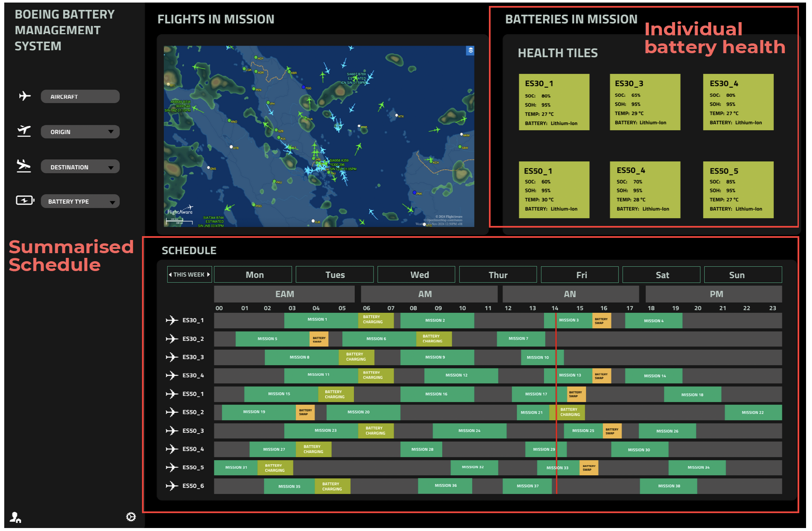This screenshot has height=531, width=812.
Task: Open the user profile icon
Action: pos(16,517)
